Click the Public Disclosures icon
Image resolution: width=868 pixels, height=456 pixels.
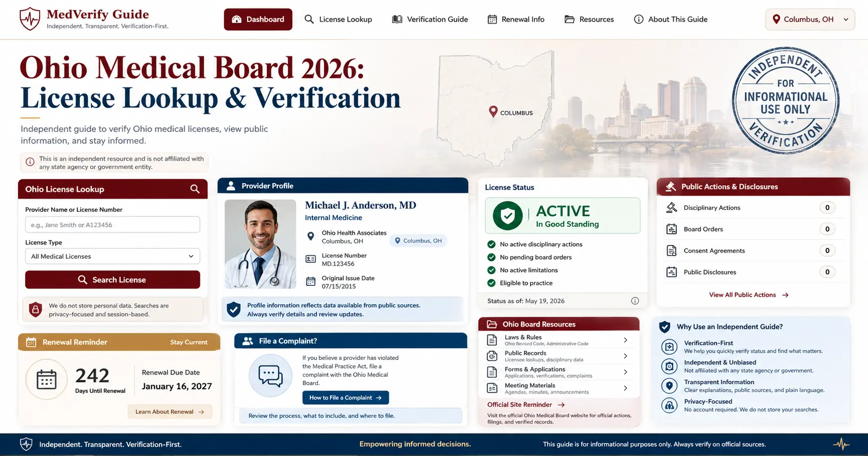[x=671, y=272]
